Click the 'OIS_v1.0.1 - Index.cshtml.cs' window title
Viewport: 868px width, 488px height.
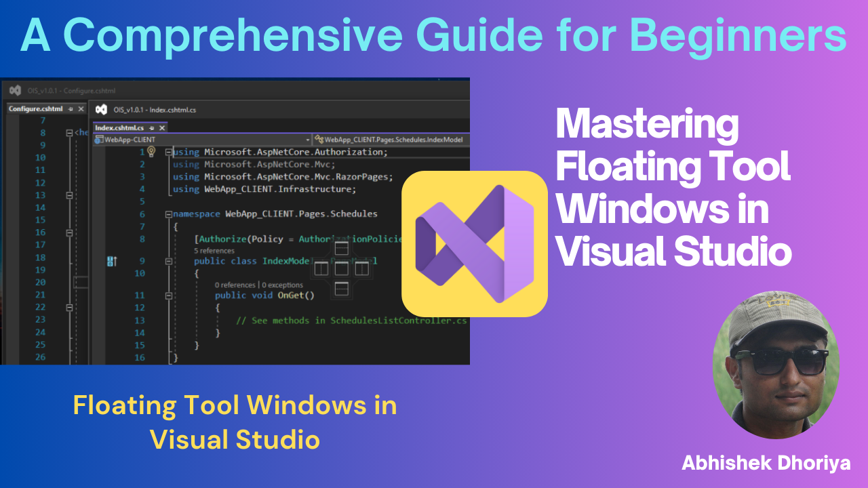[x=155, y=110]
